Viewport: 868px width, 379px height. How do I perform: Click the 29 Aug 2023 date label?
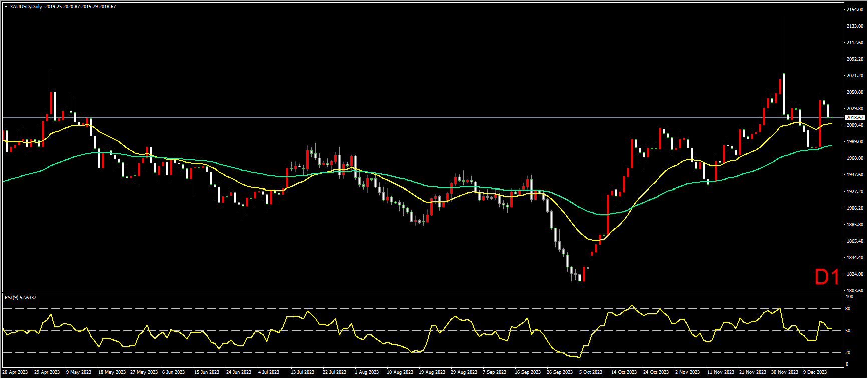pos(464,373)
